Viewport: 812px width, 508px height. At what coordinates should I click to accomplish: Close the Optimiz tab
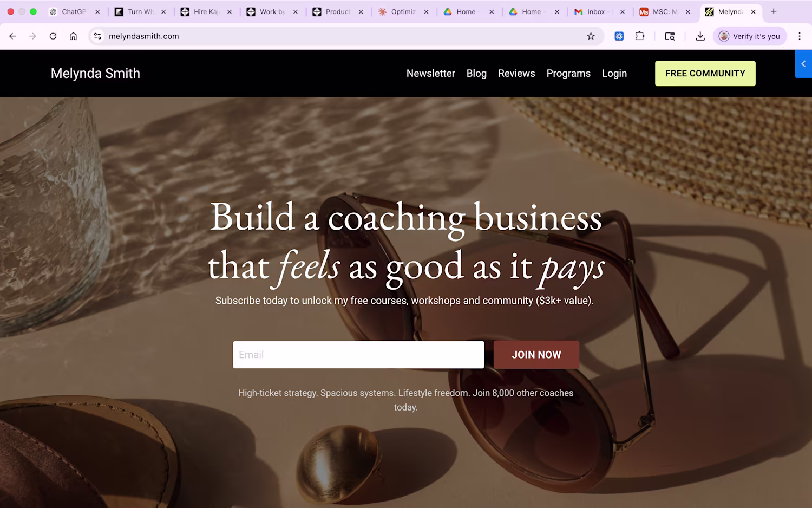tap(427, 11)
